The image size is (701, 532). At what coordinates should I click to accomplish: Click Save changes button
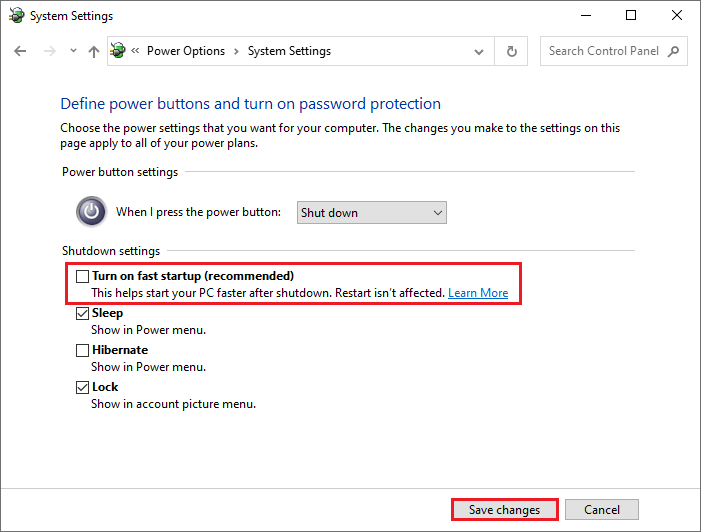point(504,510)
